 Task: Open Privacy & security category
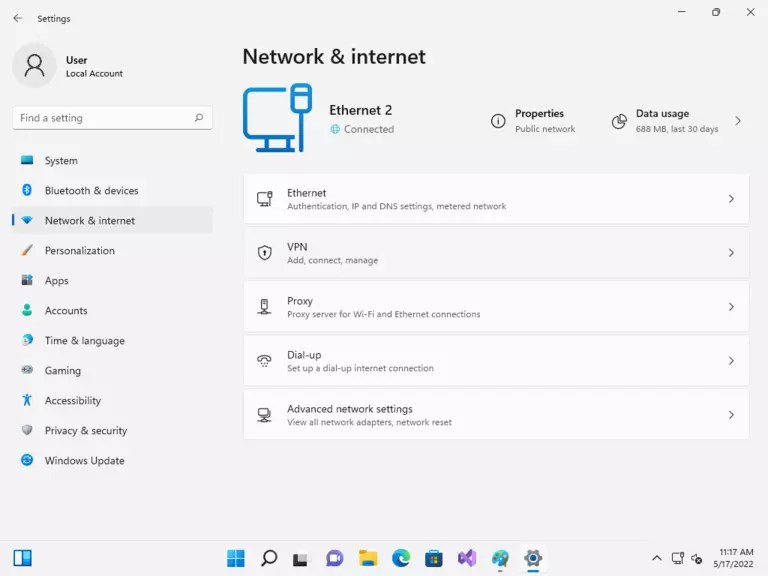coord(113,431)
